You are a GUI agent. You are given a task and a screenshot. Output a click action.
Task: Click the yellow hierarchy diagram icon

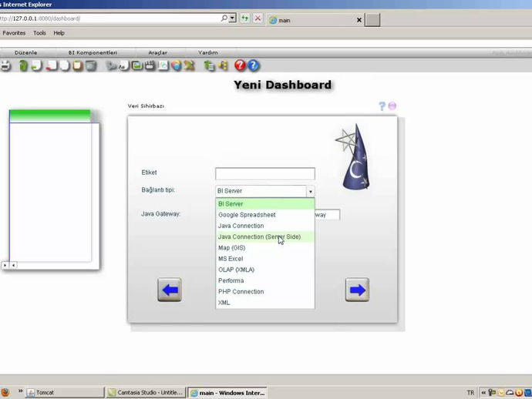tap(224, 65)
